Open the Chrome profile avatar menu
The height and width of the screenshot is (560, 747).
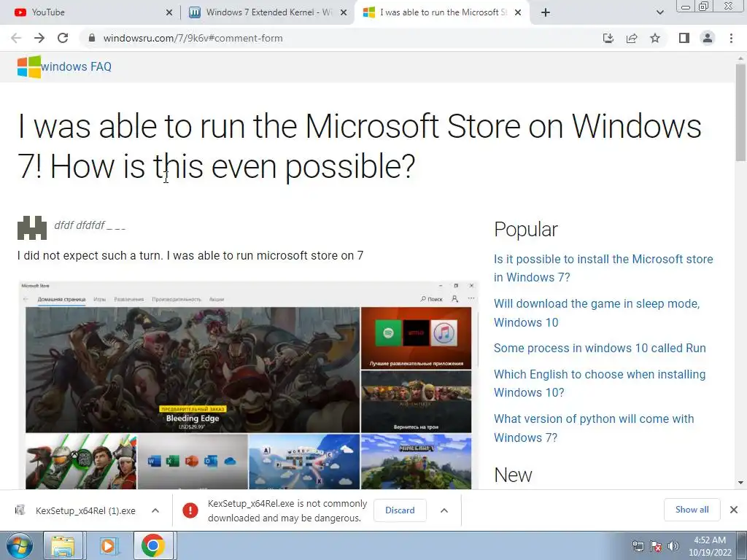click(708, 38)
